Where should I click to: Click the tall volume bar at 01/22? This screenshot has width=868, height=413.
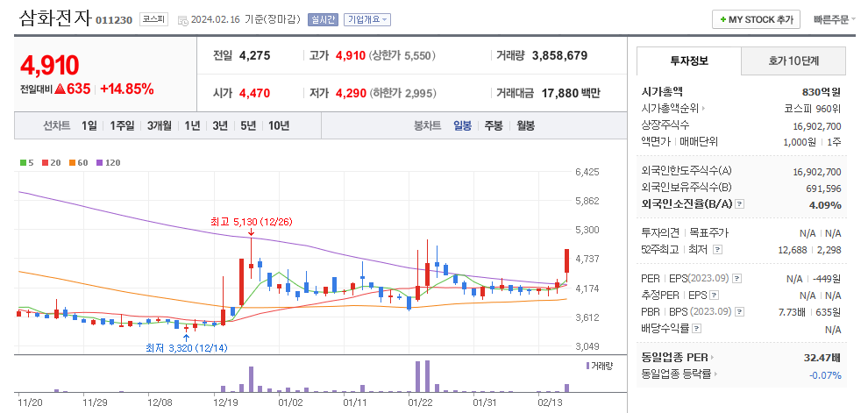[x=418, y=377]
